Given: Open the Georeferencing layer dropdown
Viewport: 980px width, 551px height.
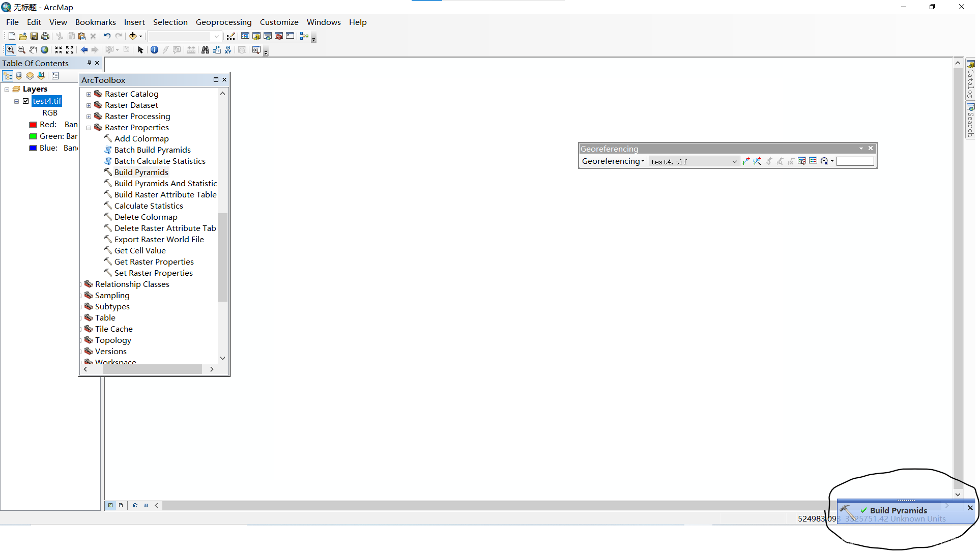Looking at the screenshot, I should (734, 162).
